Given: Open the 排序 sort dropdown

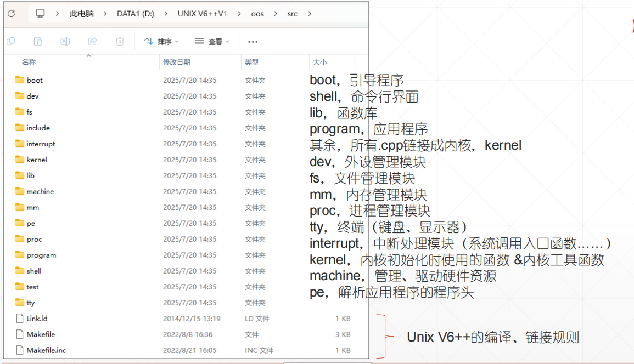Looking at the screenshot, I should (x=158, y=42).
